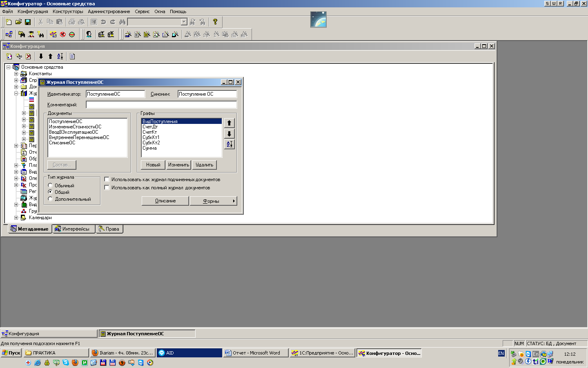This screenshot has width=588, height=368.
Task: Open the Windows Пуск start button
Action: (11, 353)
